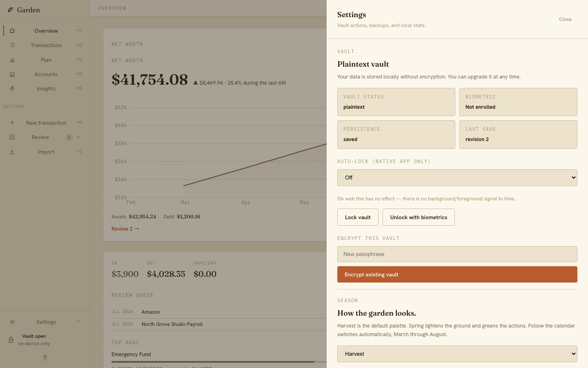Close the Settings panel
The height and width of the screenshot is (368, 588).
pyautogui.click(x=565, y=19)
